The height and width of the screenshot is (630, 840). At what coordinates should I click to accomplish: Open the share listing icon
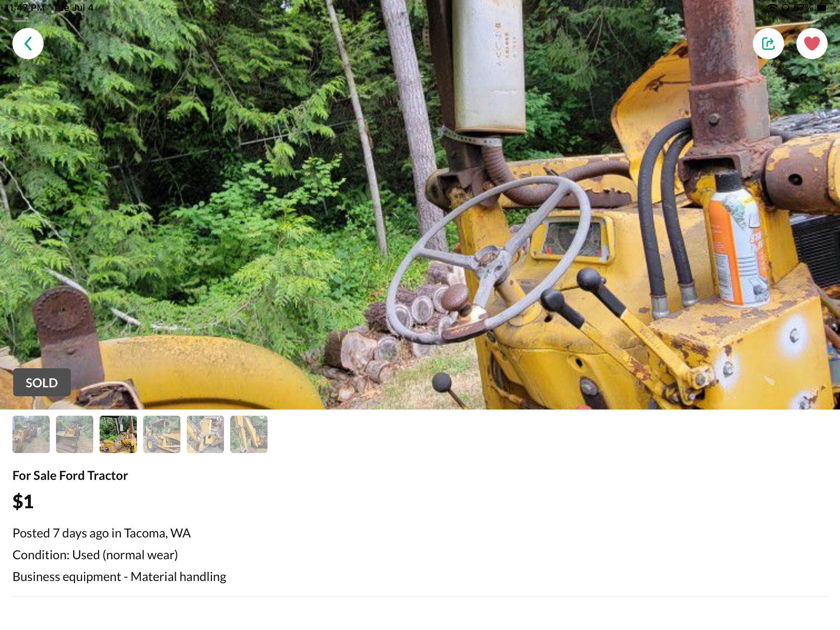click(x=768, y=44)
